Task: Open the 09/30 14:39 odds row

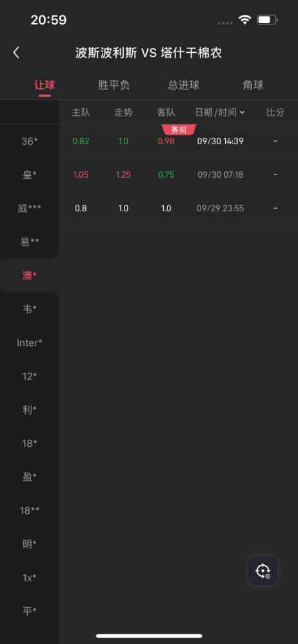Action: click(x=179, y=141)
